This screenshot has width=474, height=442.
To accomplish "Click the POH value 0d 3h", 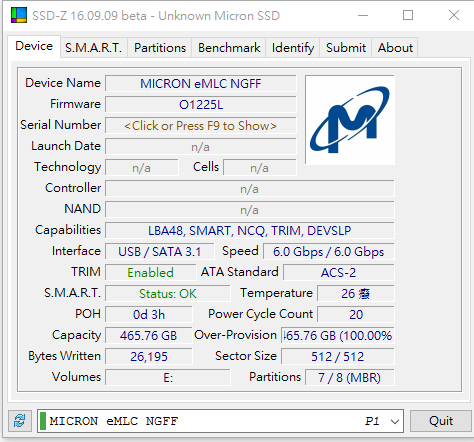I will click(149, 315).
